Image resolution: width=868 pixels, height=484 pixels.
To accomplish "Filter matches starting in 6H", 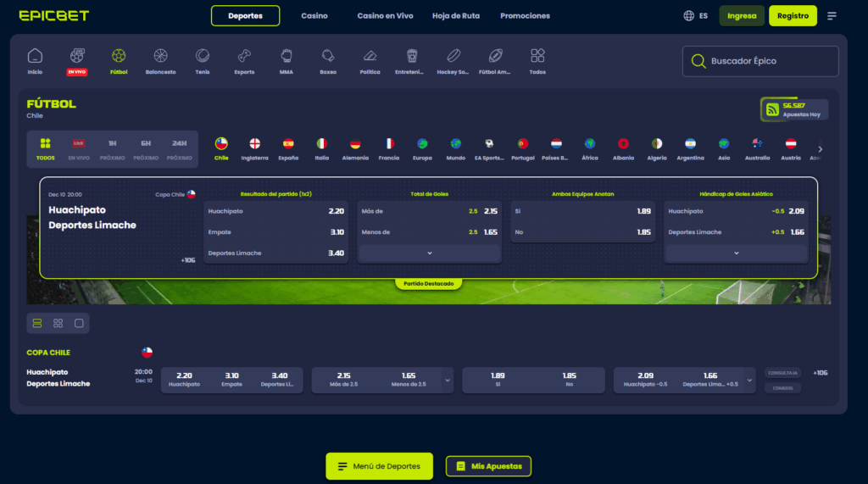I will pyautogui.click(x=146, y=149).
